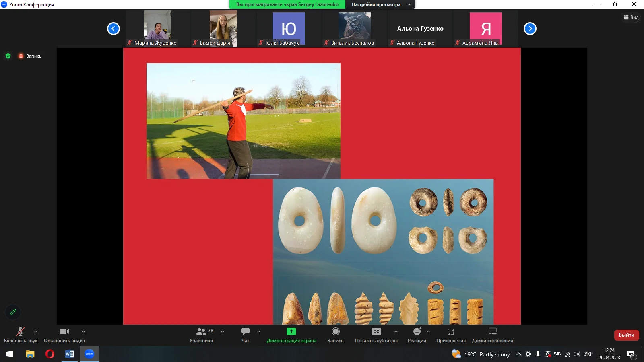Viewport: 644px width, 362px height.
Task: Click the javelin thrower photo on slide
Action: click(244, 121)
